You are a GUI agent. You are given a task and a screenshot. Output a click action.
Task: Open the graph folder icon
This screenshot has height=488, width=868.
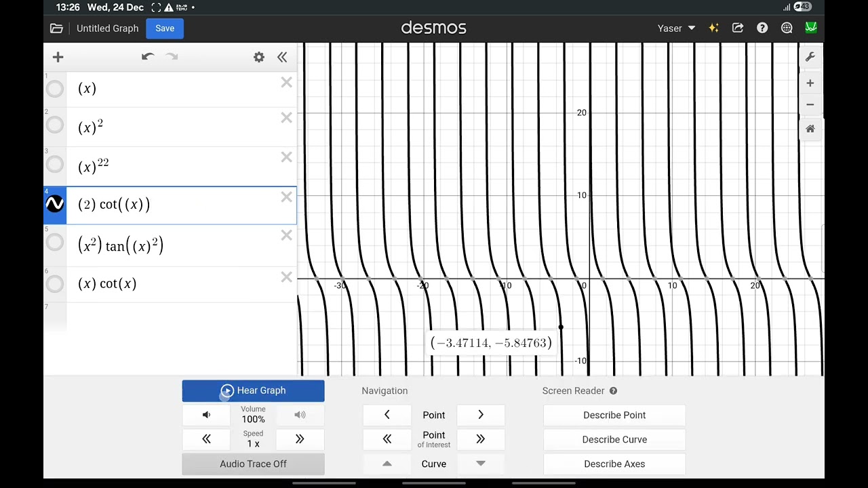pos(56,28)
